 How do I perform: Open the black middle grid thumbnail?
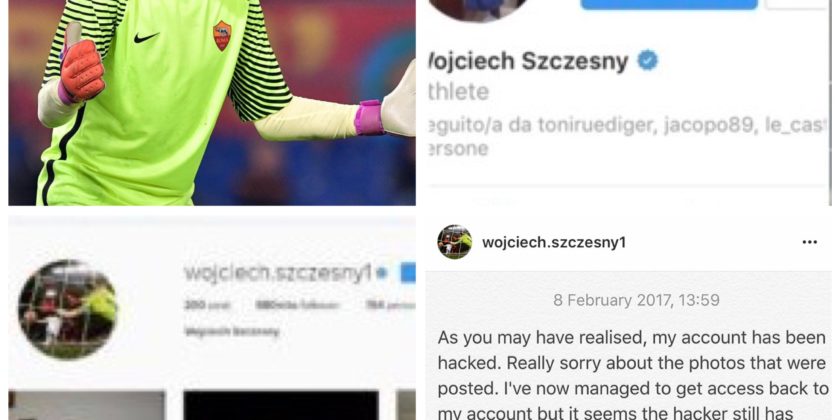pos(281,406)
